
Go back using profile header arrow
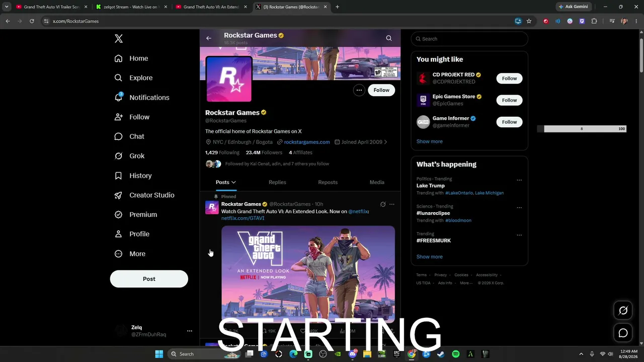209,38
